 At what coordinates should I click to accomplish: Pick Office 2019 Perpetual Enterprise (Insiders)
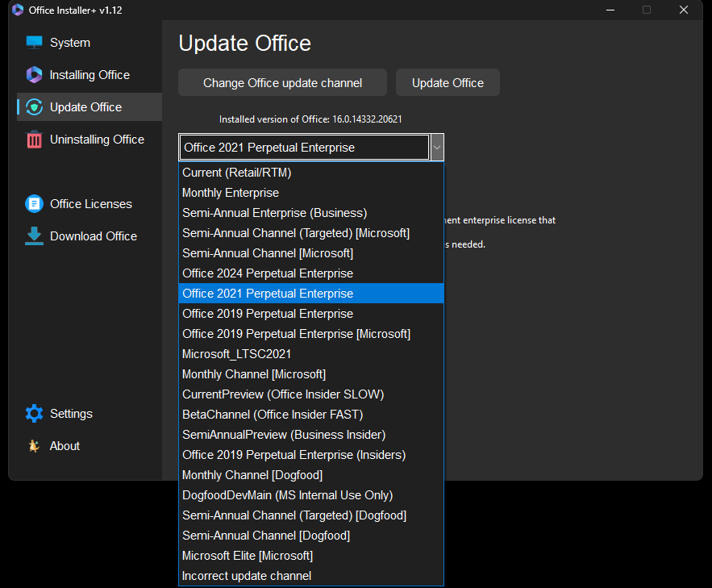(x=311, y=454)
